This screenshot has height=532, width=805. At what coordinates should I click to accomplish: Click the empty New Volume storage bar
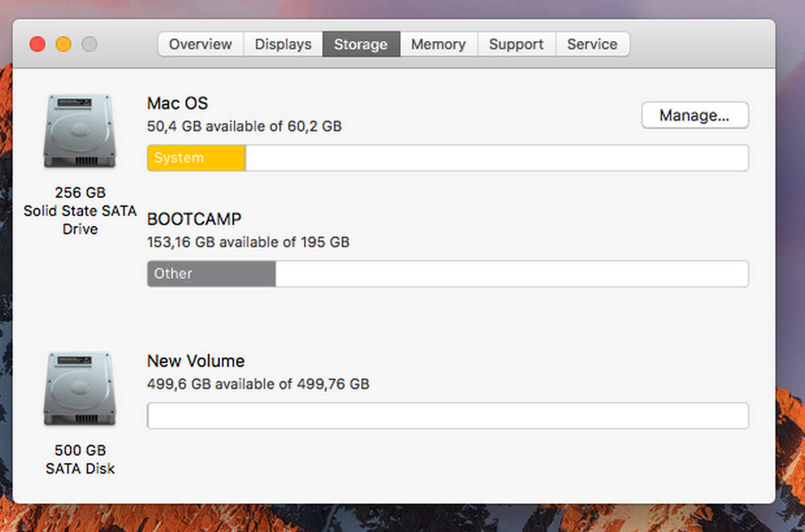(x=447, y=415)
